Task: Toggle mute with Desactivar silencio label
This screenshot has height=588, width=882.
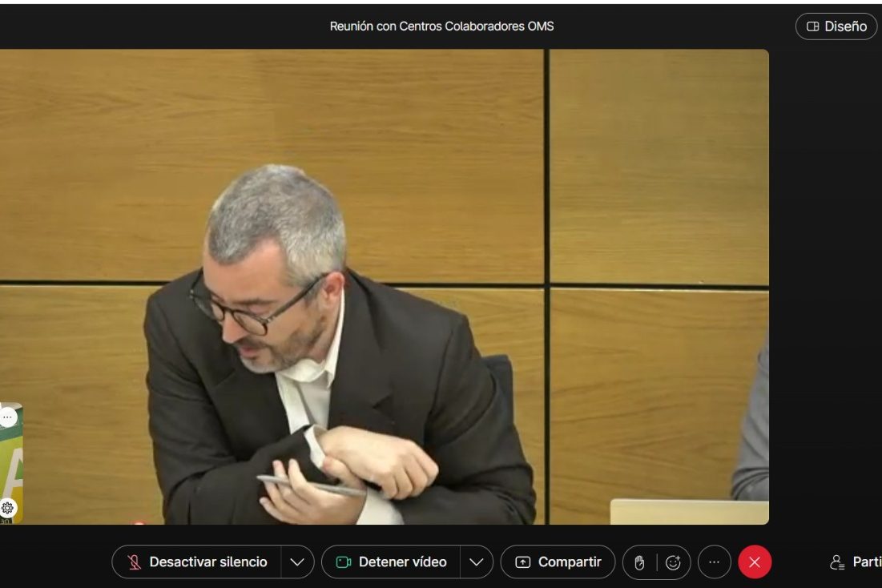Action: (x=208, y=562)
